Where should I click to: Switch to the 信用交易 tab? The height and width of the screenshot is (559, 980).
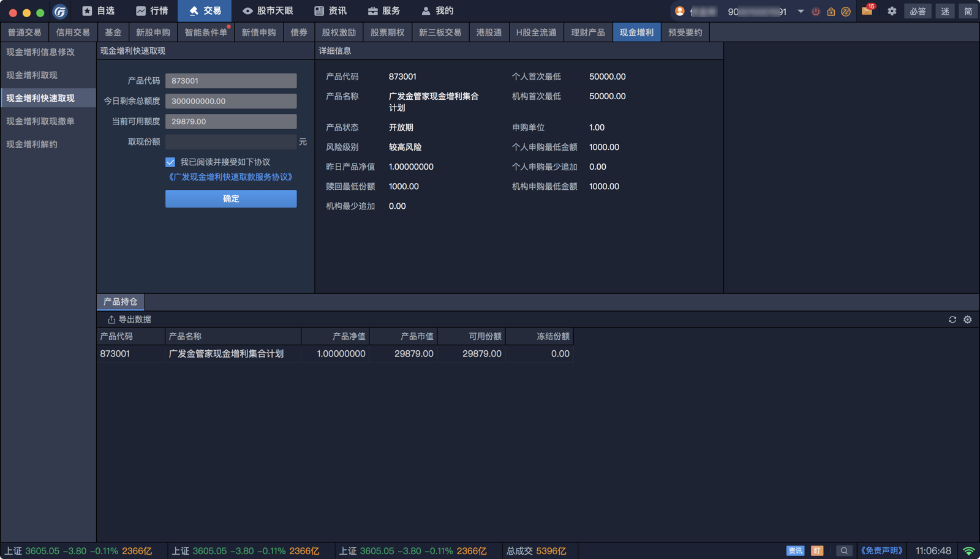pos(73,32)
